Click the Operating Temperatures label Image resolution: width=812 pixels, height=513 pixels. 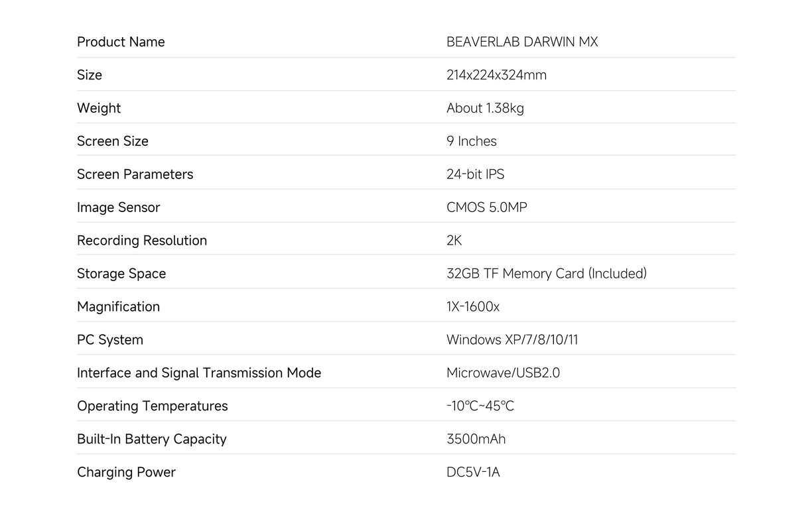(x=152, y=406)
